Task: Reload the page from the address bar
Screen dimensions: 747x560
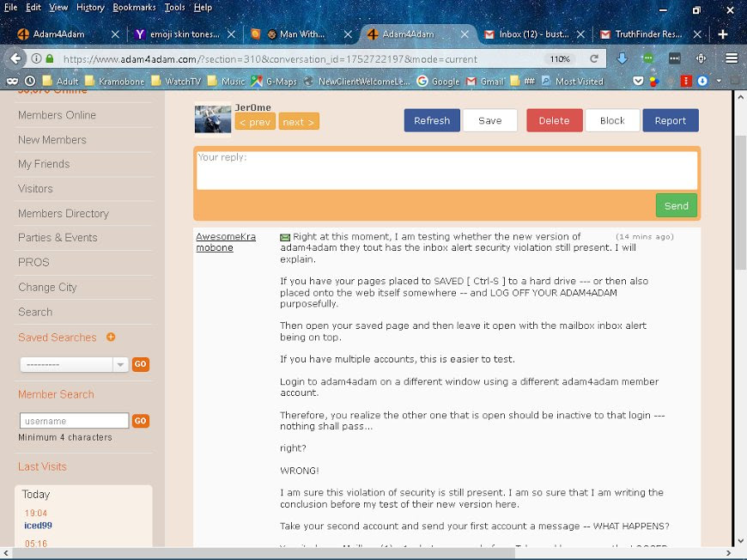Action: pyautogui.click(x=593, y=58)
